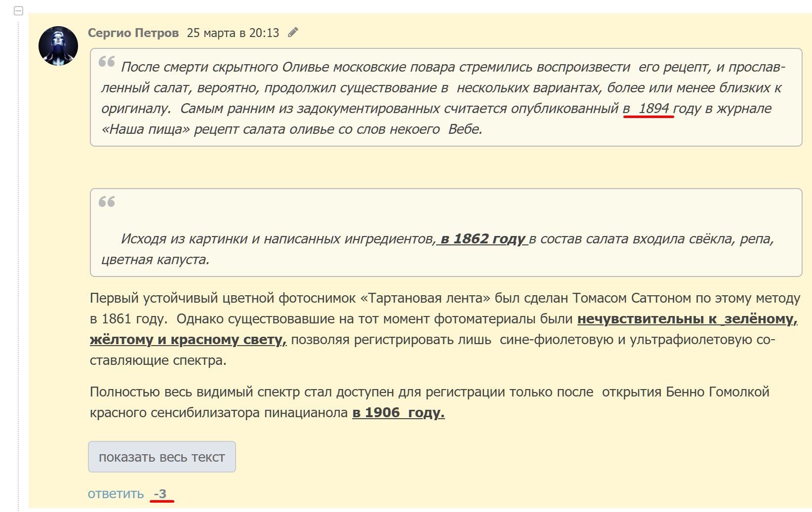Click the second quote's quotation mark icon
The height and width of the screenshot is (512, 812).
coord(107,202)
